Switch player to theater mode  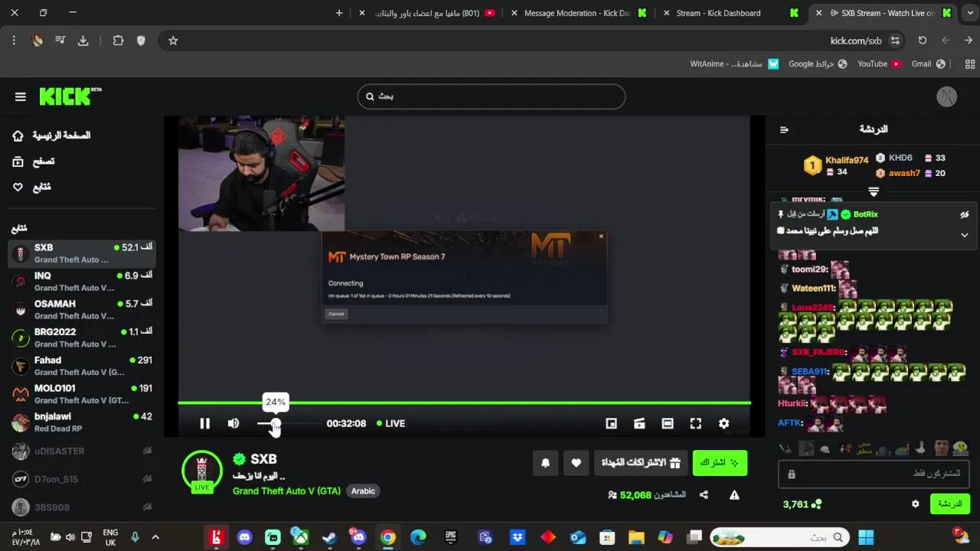click(668, 423)
